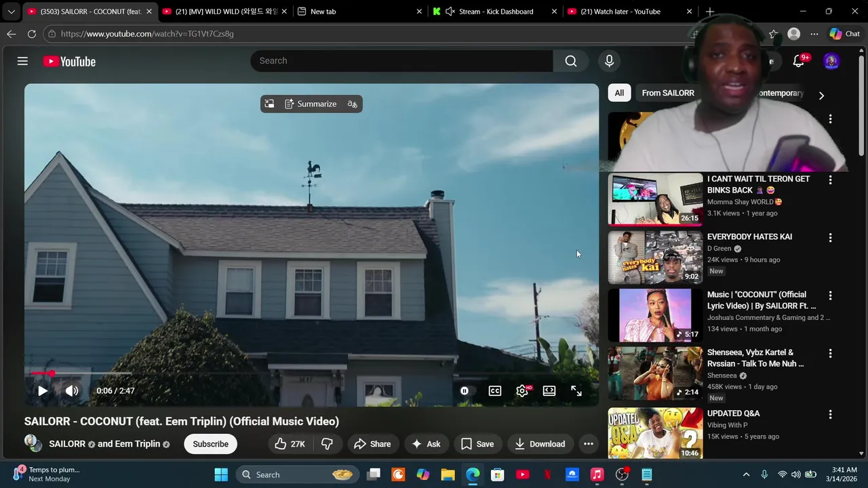Open File Explorer from taskbar

[x=448, y=474]
